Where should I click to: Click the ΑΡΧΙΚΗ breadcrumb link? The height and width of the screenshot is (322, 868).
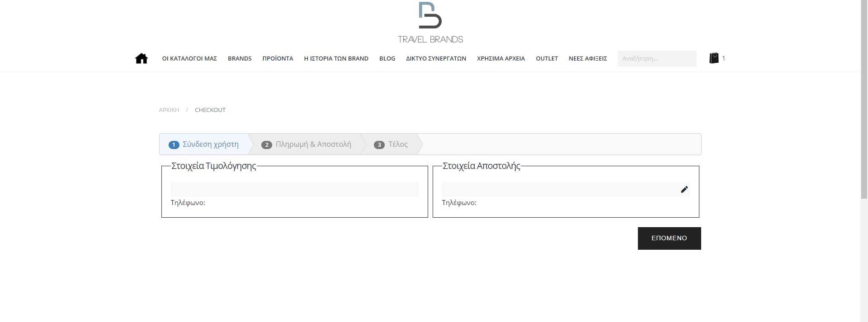coord(169,110)
